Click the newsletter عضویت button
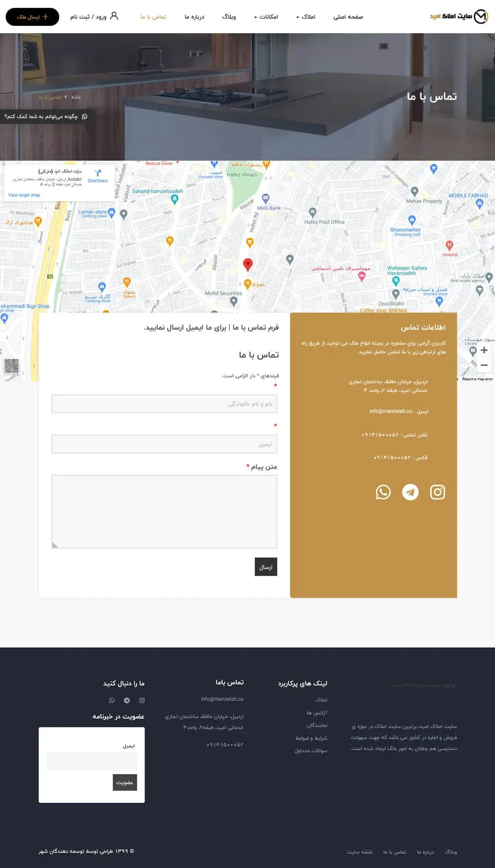This screenshot has width=495, height=868. (125, 783)
